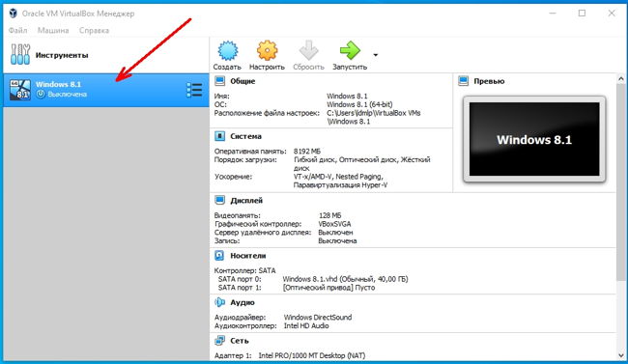Click the Паравиртуализация Hyper-V acceleration text
Image resolution: width=628 pixels, height=364 pixels.
[x=340, y=185]
